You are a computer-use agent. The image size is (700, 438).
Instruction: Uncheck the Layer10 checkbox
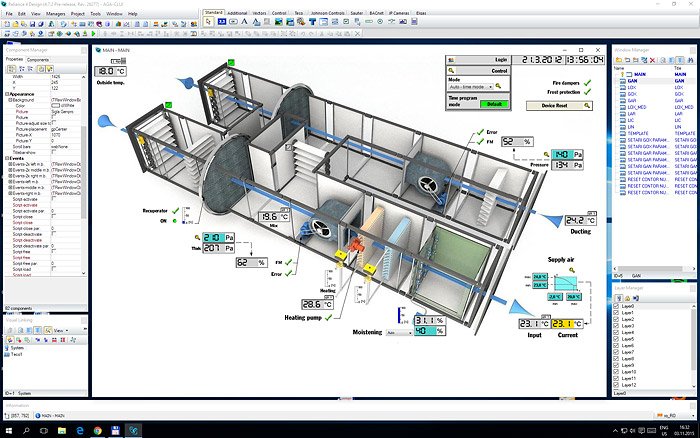(616, 372)
